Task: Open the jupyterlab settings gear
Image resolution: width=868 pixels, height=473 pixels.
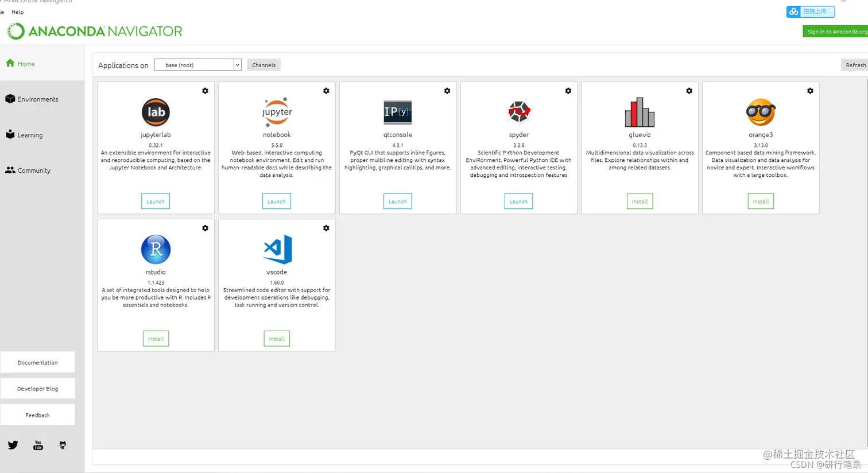Action: point(205,91)
